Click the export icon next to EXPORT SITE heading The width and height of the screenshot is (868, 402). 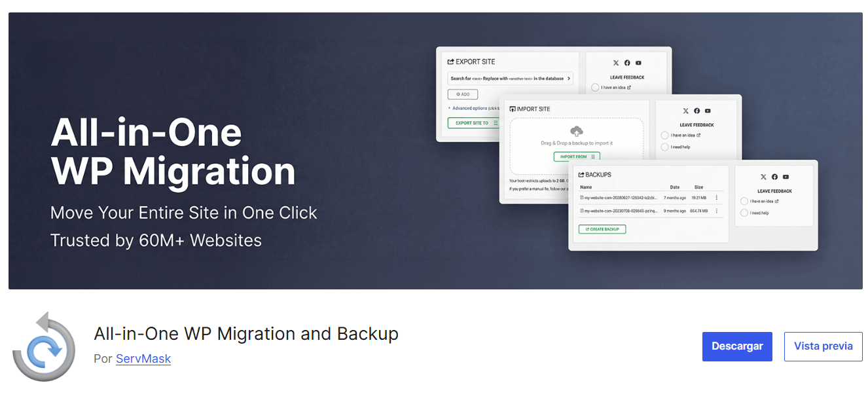click(x=450, y=62)
